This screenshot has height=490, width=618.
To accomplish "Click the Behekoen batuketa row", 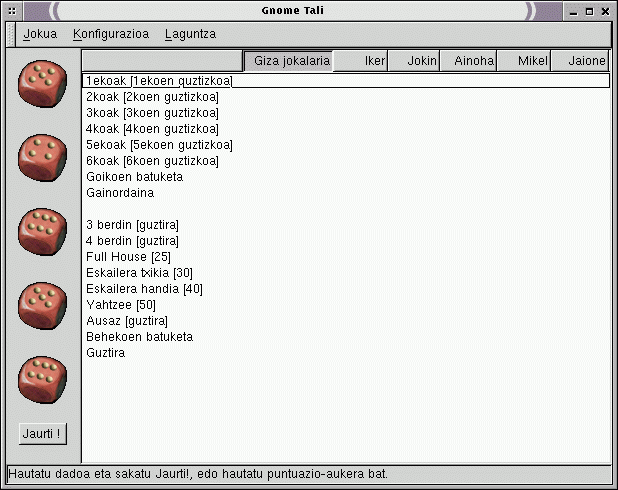I will (x=346, y=337).
